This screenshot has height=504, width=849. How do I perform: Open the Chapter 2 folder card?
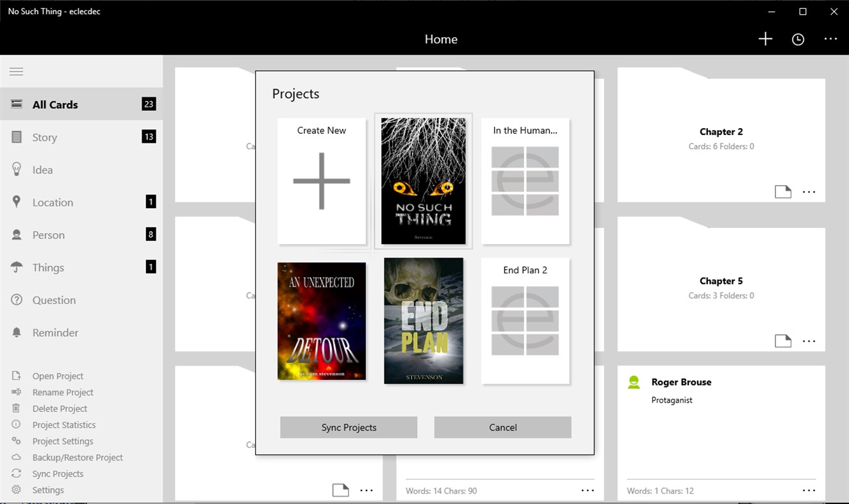[x=721, y=135]
